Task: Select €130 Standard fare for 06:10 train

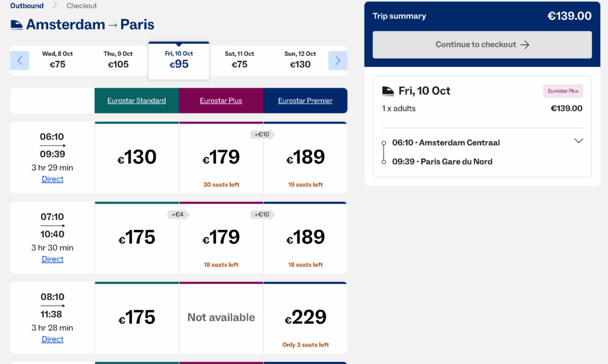Action: 137,157
